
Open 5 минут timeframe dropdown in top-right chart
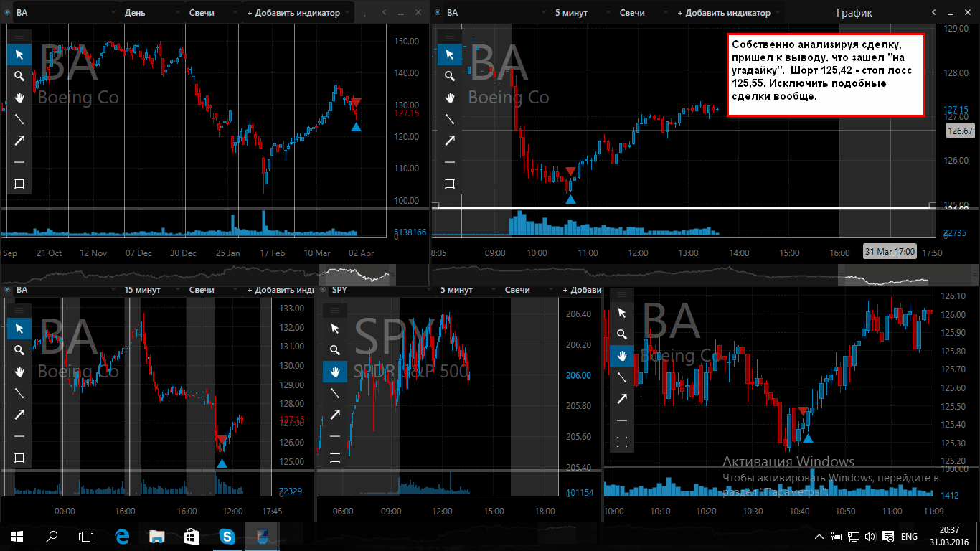[x=581, y=13]
